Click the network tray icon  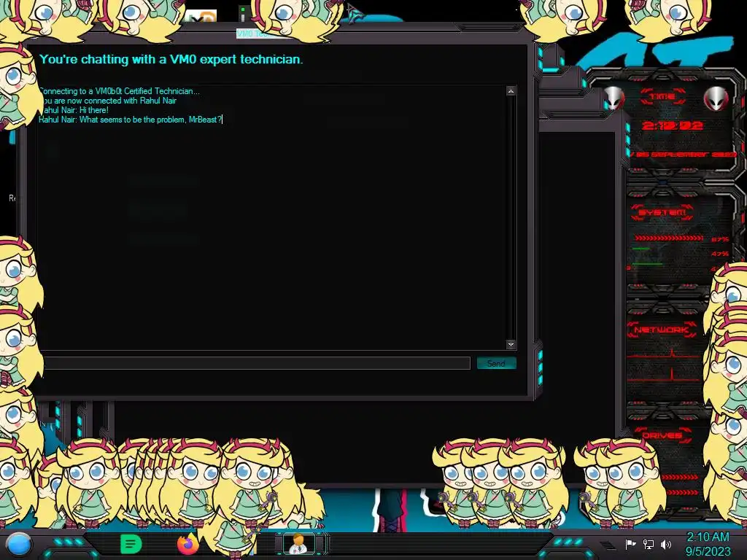click(x=648, y=544)
